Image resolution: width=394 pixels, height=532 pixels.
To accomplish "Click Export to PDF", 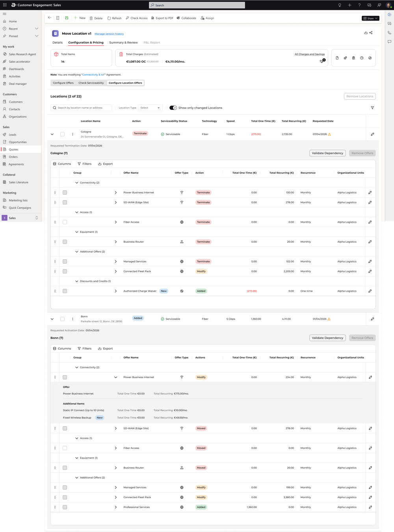I will click(x=162, y=18).
